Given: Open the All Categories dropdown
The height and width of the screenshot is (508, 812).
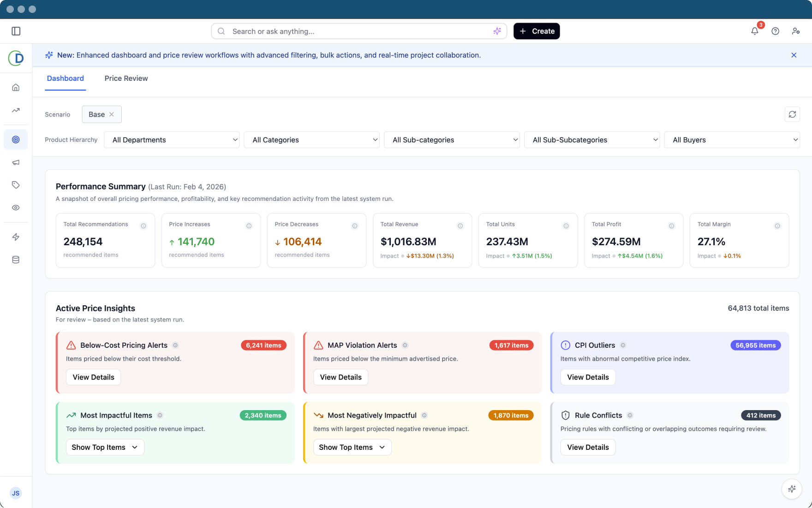Looking at the screenshot, I should 312,140.
